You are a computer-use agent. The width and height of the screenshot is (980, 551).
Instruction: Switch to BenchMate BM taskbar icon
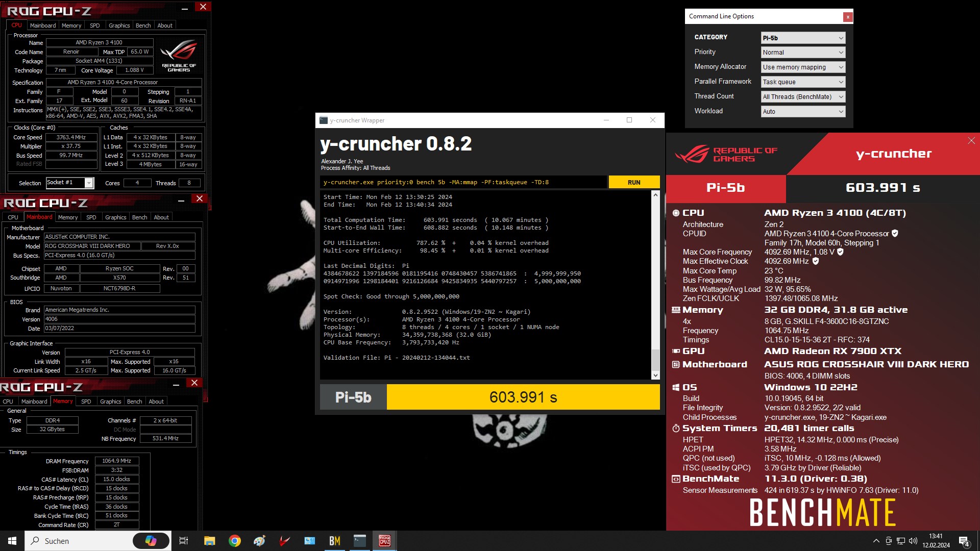pos(335,541)
